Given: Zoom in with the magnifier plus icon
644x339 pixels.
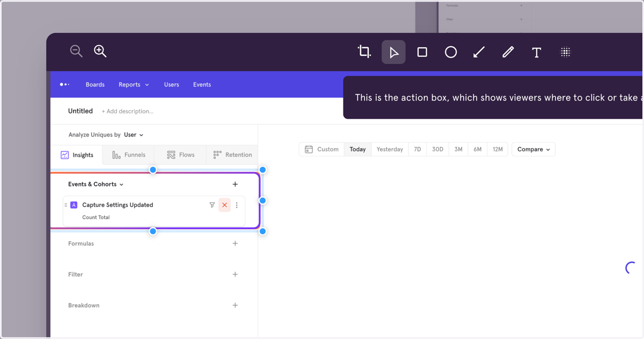Looking at the screenshot, I should pos(100,51).
